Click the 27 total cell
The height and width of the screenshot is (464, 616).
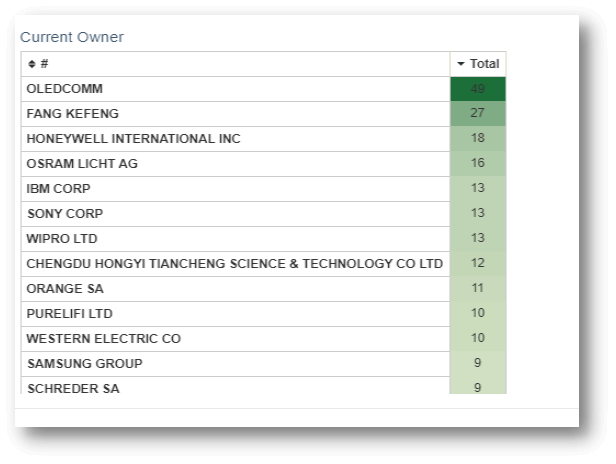point(478,114)
